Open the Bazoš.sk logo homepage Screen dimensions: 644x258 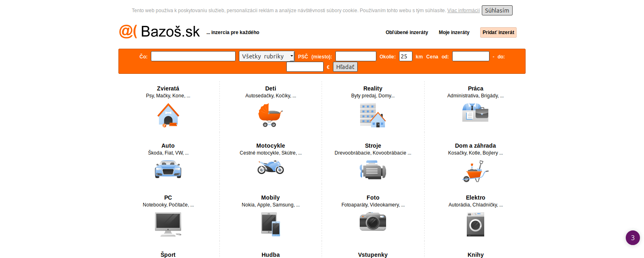[x=159, y=31]
